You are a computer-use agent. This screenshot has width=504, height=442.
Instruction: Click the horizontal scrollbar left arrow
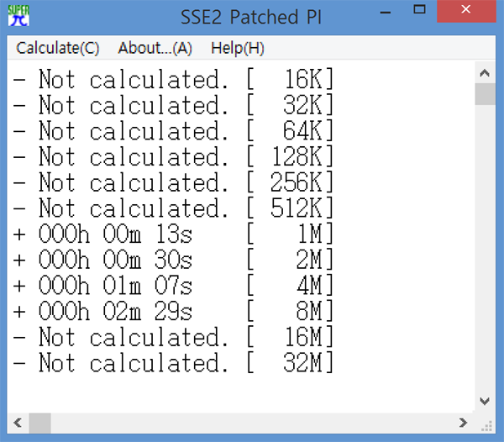point(18,423)
